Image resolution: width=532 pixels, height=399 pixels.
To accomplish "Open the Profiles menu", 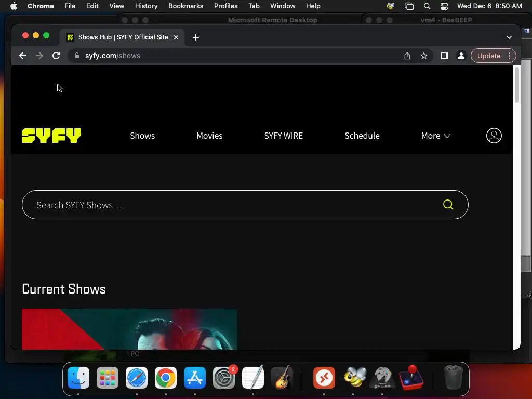I will pos(225,6).
